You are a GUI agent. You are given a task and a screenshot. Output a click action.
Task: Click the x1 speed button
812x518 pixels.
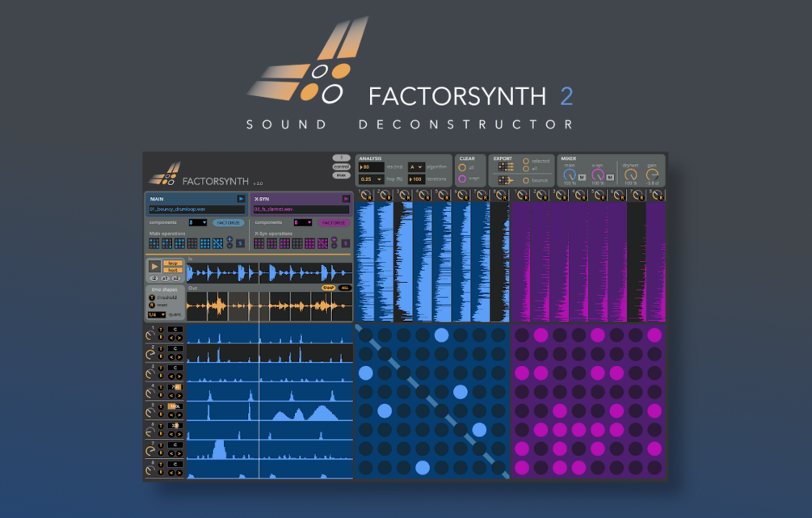[x=165, y=278]
